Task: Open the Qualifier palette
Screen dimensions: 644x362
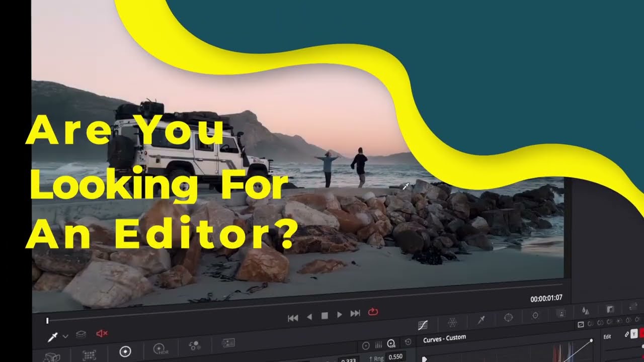Action: [481, 320]
